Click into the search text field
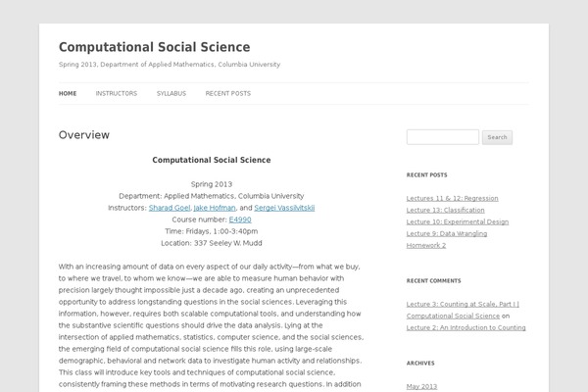This screenshot has height=392, width=588. click(x=442, y=137)
